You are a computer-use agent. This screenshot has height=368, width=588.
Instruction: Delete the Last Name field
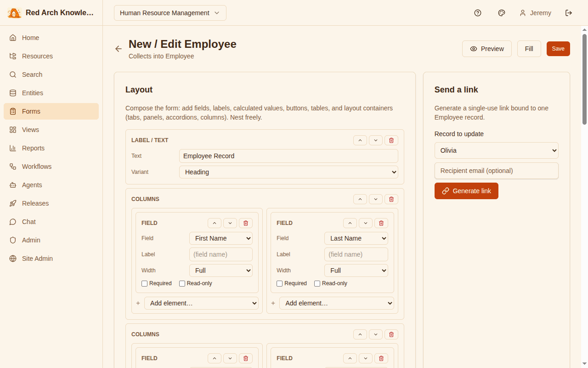coord(381,223)
